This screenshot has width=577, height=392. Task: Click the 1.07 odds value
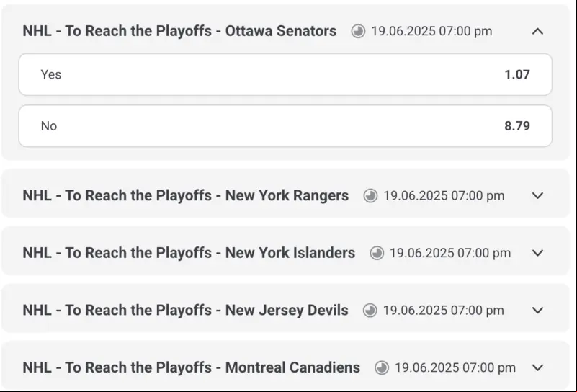[517, 74]
